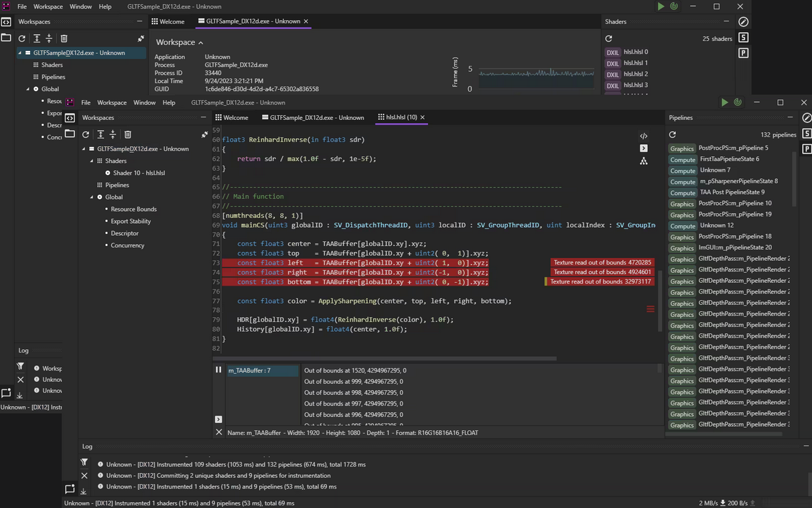Screen dimensions: 812x508
Task: Switch to the hlsl.hlsl (10) tab
Action: point(401,117)
